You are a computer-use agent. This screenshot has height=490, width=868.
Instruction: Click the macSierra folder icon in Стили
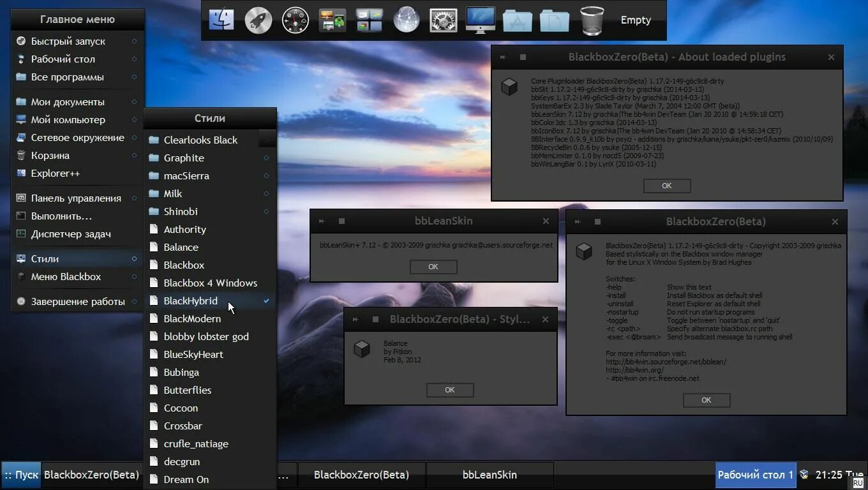point(154,175)
